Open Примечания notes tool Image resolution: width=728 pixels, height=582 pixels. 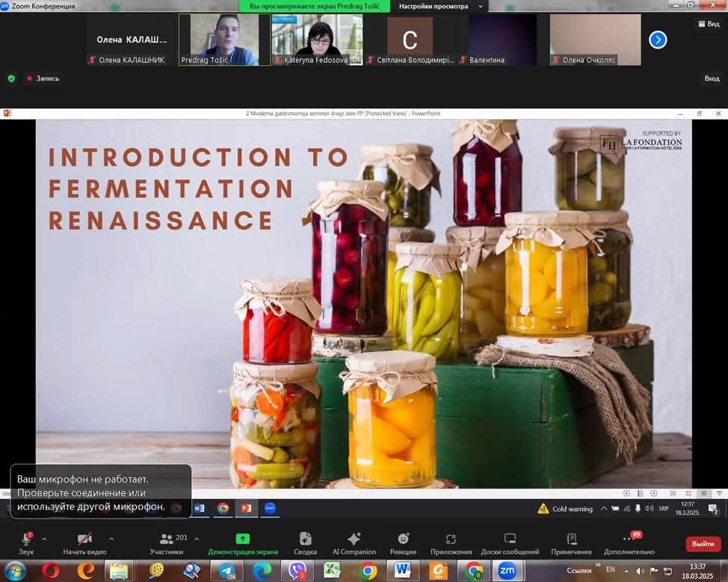tap(571, 542)
